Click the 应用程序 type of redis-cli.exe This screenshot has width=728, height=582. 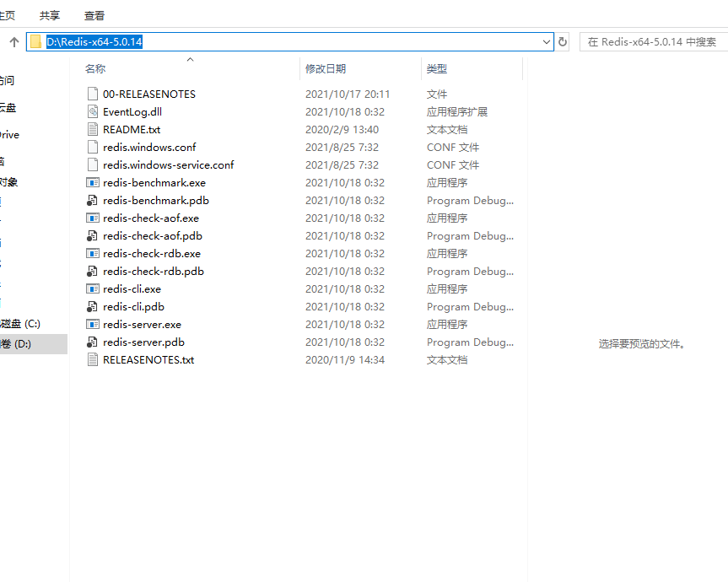(x=446, y=288)
